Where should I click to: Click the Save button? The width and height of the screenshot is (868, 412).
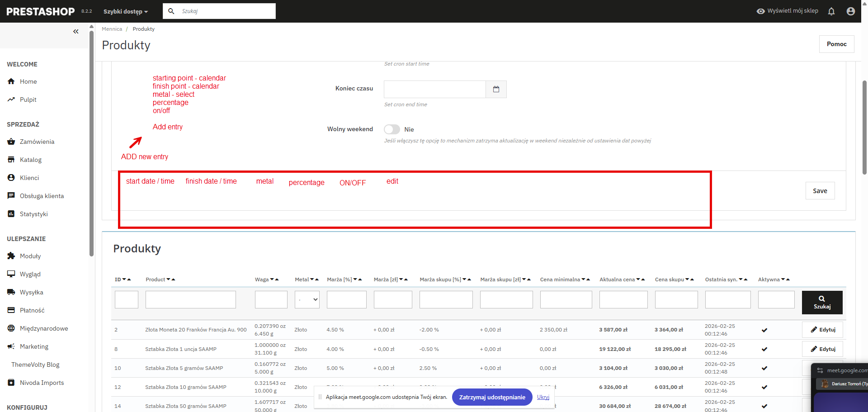pyautogui.click(x=820, y=191)
